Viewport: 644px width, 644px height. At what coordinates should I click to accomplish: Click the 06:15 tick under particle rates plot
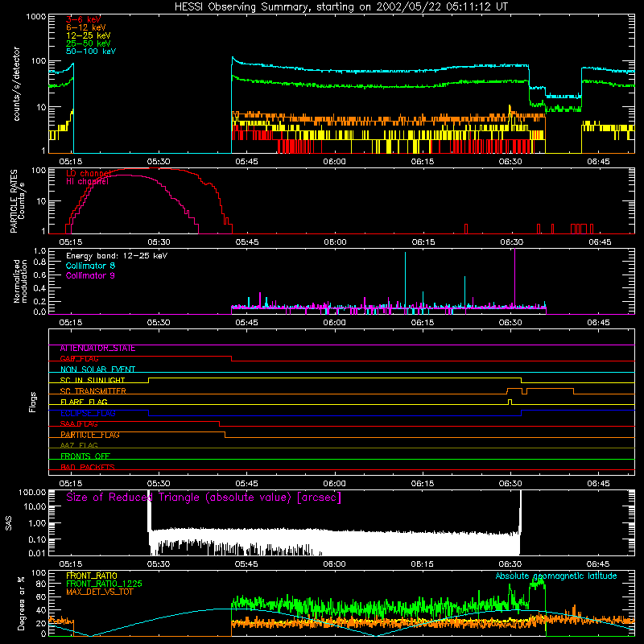tap(423, 242)
